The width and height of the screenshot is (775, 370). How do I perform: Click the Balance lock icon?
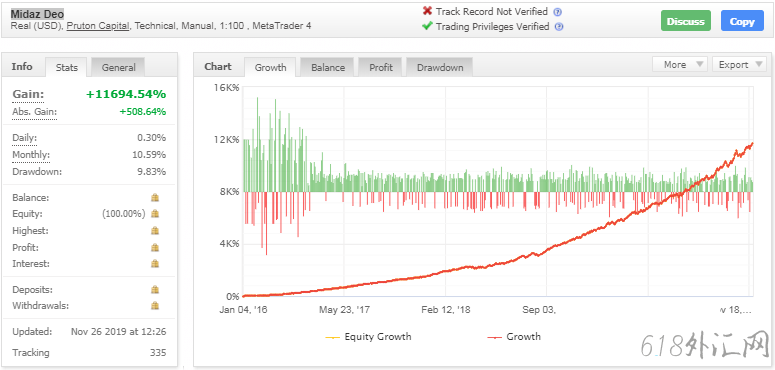pyautogui.click(x=155, y=198)
